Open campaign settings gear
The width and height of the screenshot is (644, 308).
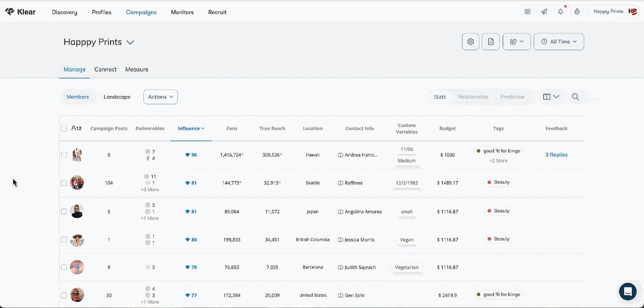[x=471, y=41]
